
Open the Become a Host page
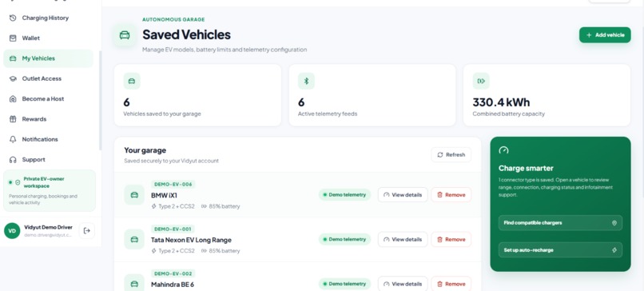49,98
